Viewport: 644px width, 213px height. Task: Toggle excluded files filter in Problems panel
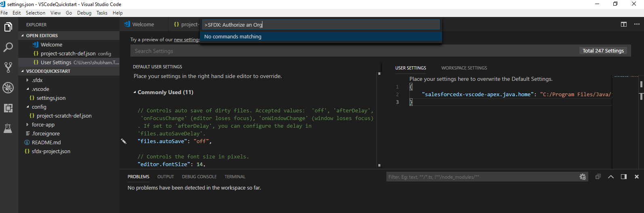(x=582, y=177)
